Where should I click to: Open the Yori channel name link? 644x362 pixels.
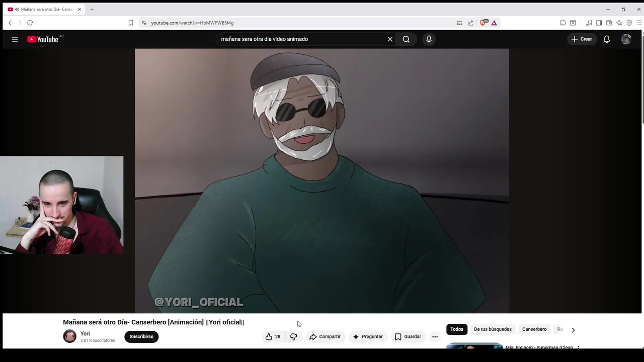tap(85, 334)
